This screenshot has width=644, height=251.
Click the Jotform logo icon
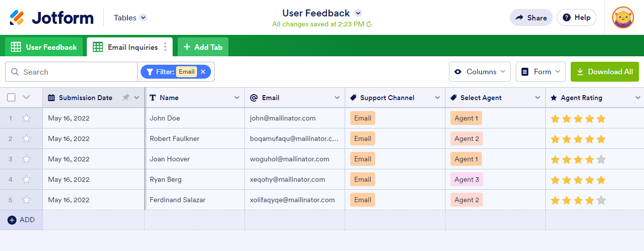click(x=17, y=18)
